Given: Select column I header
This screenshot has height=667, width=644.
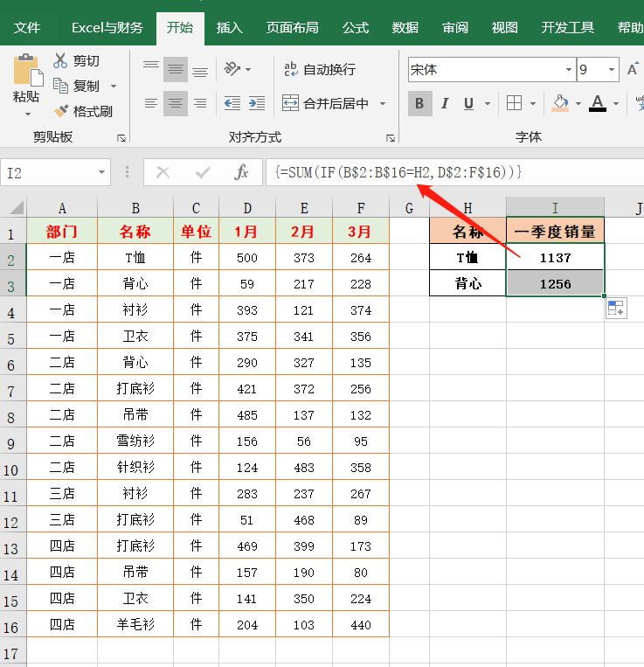Looking at the screenshot, I should pyautogui.click(x=555, y=208).
